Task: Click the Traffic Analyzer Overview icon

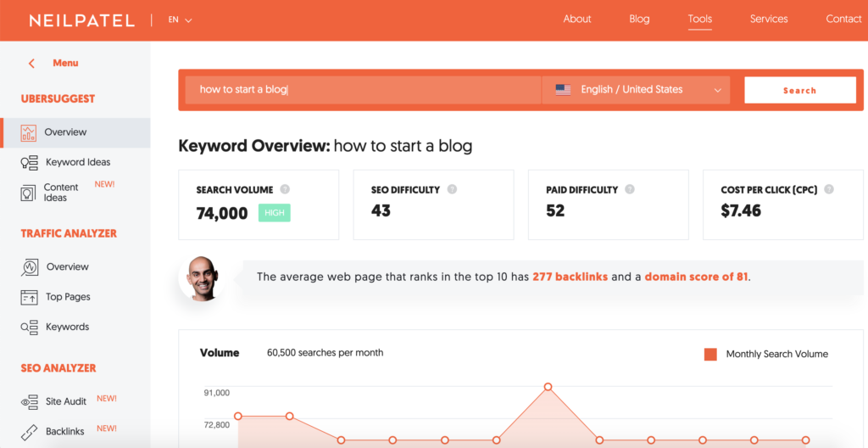Action: point(30,267)
